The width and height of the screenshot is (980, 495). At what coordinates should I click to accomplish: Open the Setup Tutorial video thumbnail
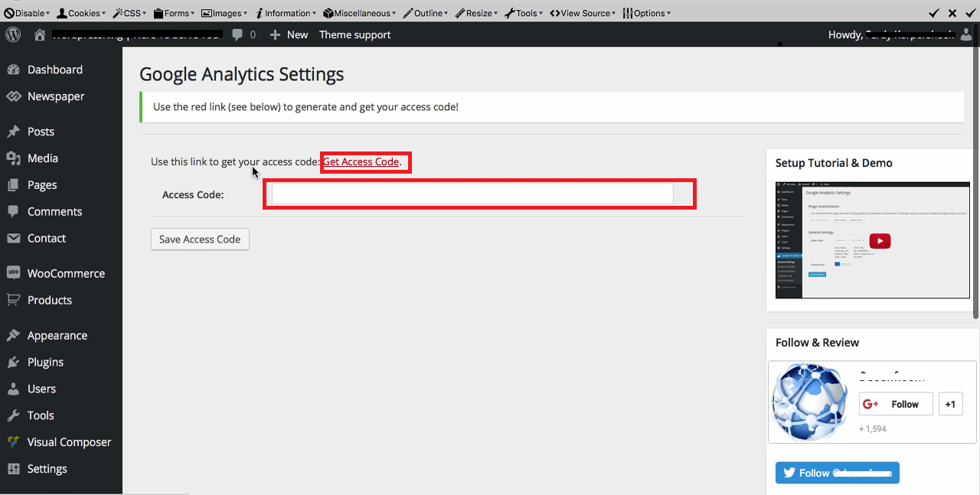pyautogui.click(x=873, y=239)
